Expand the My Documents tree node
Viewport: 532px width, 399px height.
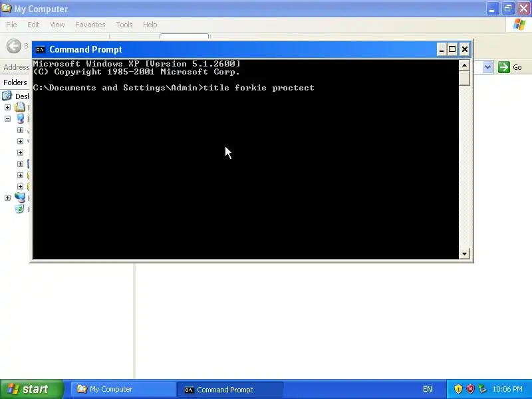click(x=7, y=107)
